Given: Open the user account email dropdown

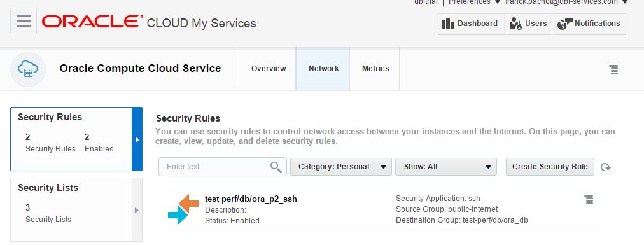Looking at the screenshot, I should point(567,2).
